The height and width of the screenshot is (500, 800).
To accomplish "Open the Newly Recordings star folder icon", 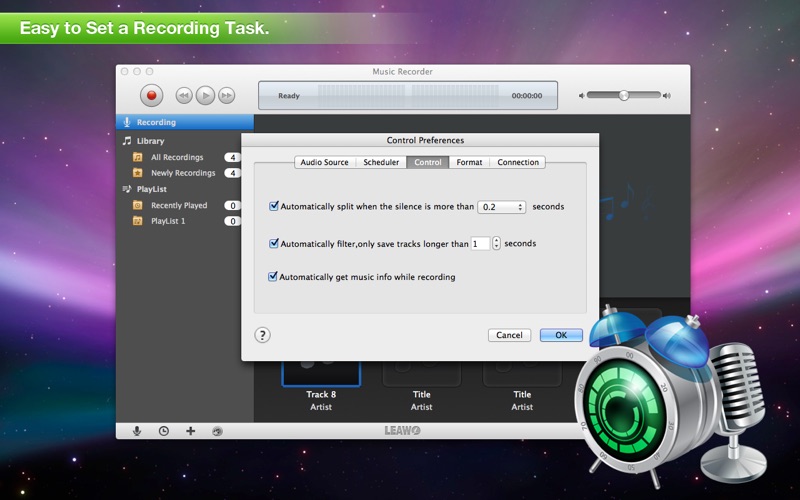I will [x=138, y=173].
